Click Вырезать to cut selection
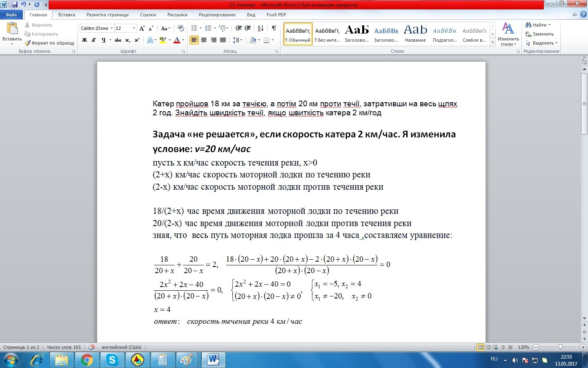Screen dimensions: 588x368 point(38,25)
